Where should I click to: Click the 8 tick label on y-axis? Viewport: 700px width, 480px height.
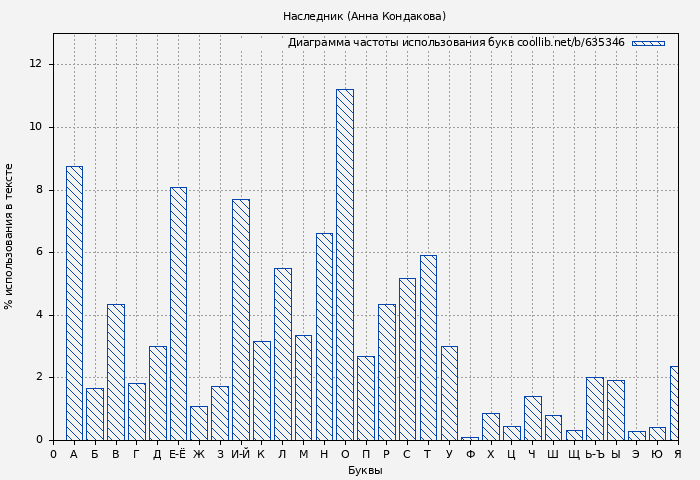(x=39, y=189)
